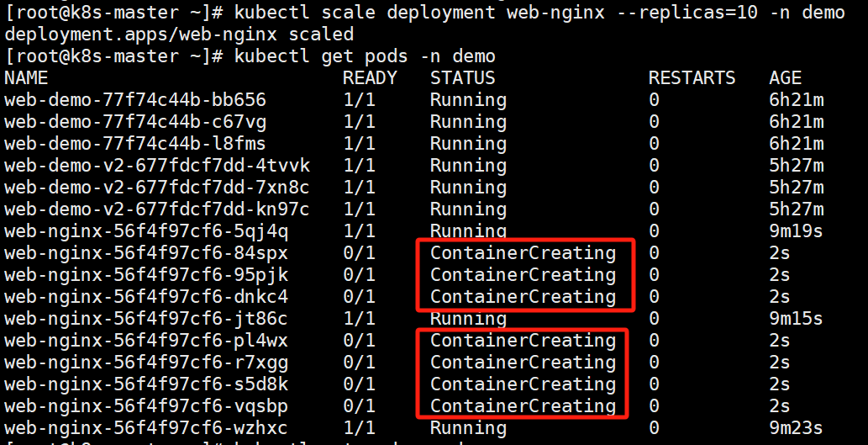The height and width of the screenshot is (445, 868).
Task: Click the RESTARTS column header
Action: [692, 78]
